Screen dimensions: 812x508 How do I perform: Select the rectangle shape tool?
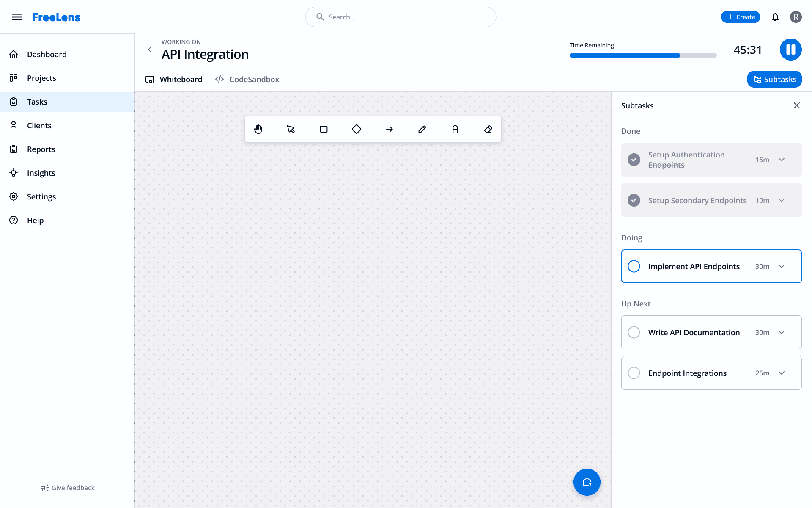click(x=324, y=129)
